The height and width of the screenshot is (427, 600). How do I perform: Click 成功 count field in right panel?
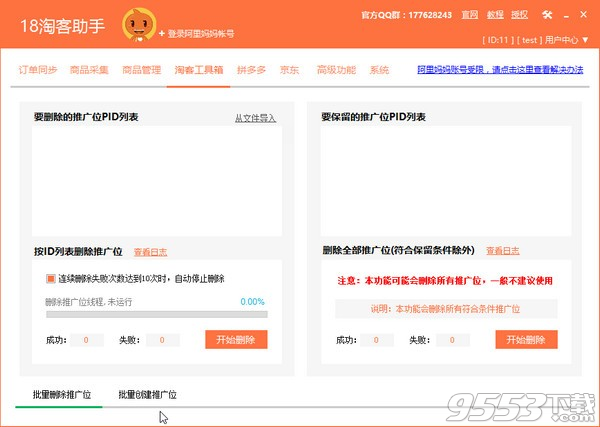click(x=377, y=340)
